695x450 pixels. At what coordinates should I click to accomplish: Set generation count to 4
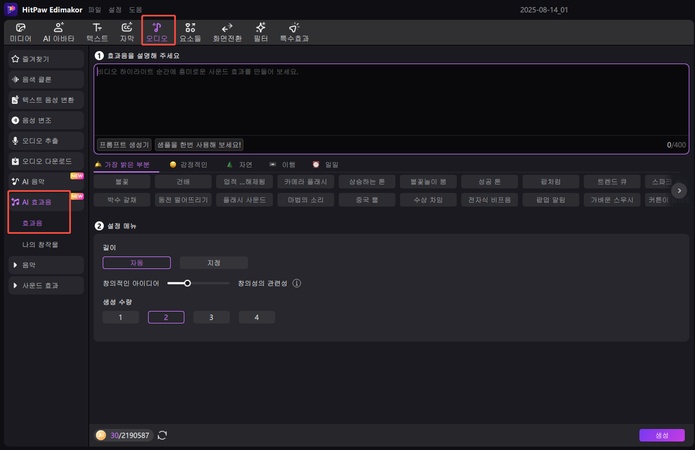pos(257,317)
